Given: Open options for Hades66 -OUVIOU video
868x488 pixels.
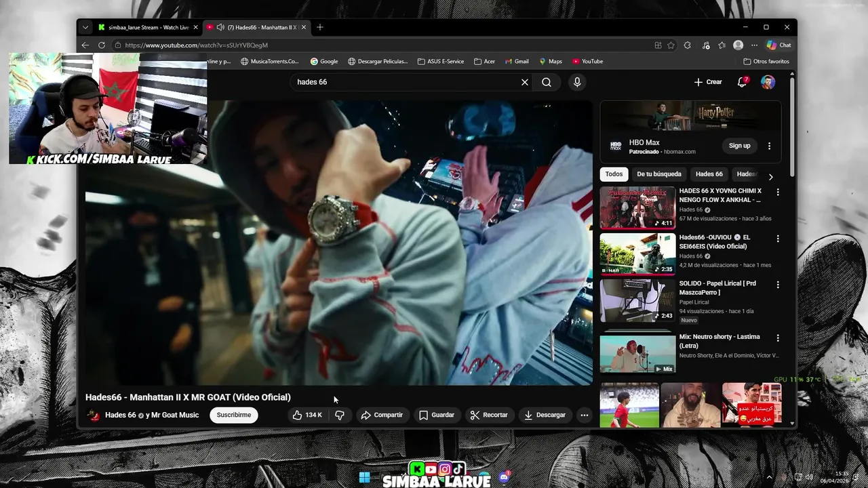Looking at the screenshot, I should tap(778, 239).
